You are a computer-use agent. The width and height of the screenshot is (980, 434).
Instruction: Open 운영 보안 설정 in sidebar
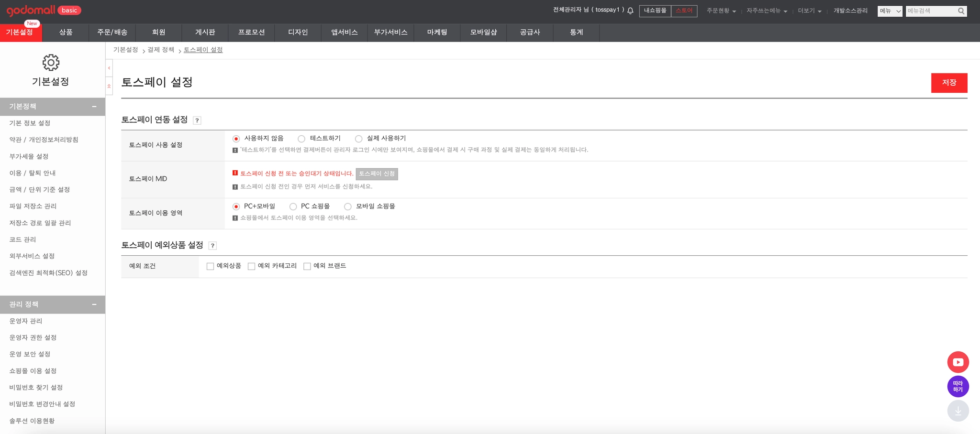(30, 354)
